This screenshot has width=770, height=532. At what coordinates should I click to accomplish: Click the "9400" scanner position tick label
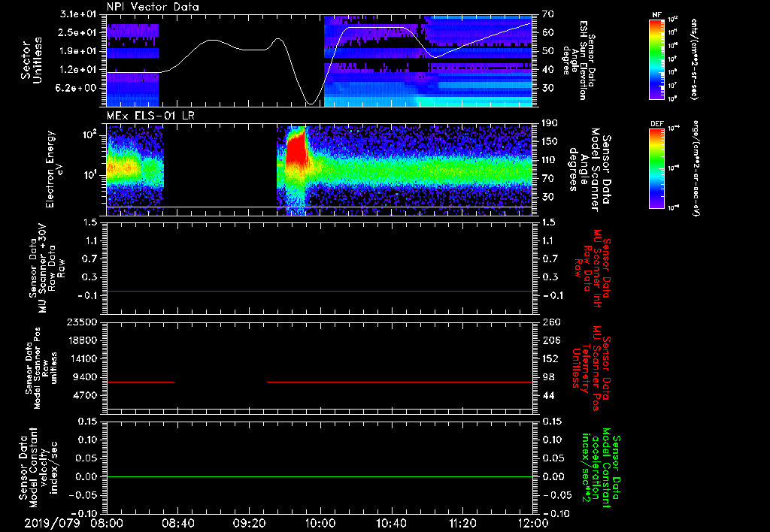86,377
